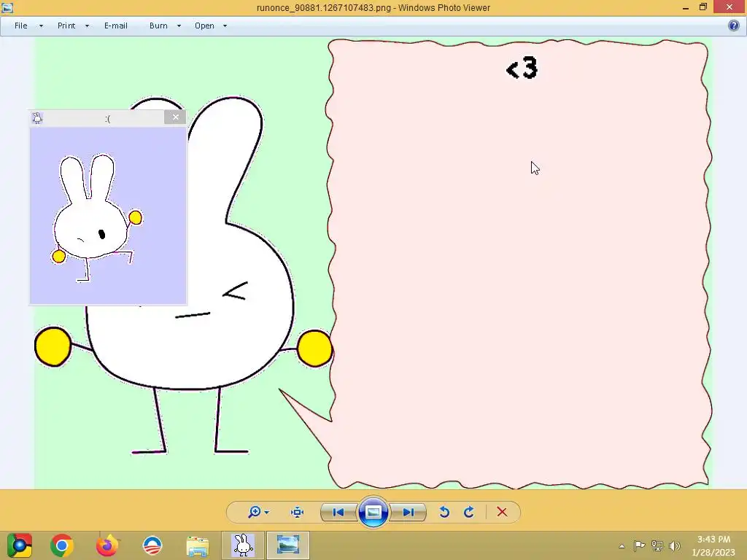747x560 pixels.
Task: Switch to the bunny app in taskbar
Action: pyautogui.click(x=243, y=545)
